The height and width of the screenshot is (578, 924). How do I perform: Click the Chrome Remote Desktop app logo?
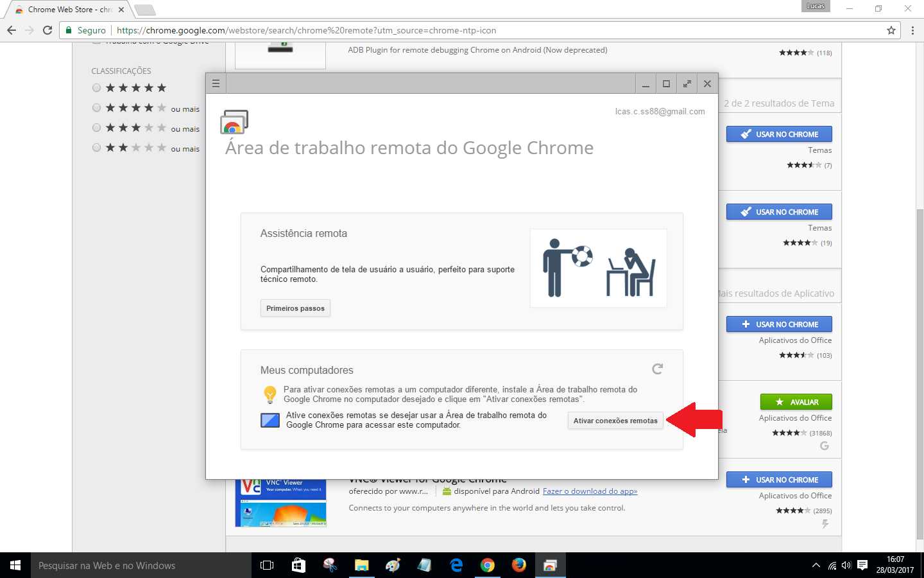234,122
